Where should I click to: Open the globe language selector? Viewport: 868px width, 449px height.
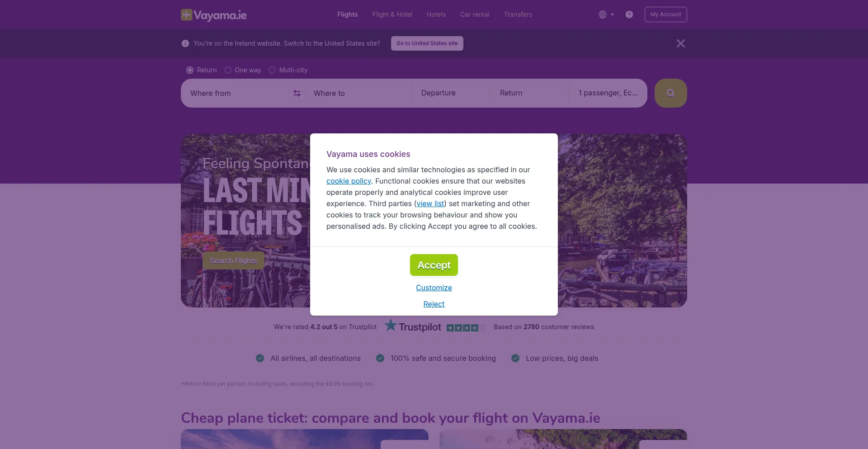pyautogui.click(x=606, y=14)
